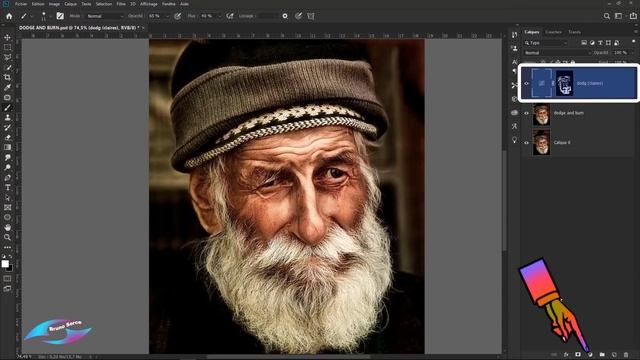Open smoothing options gear icon
The image size is (640, 360).
click(285, 16)
